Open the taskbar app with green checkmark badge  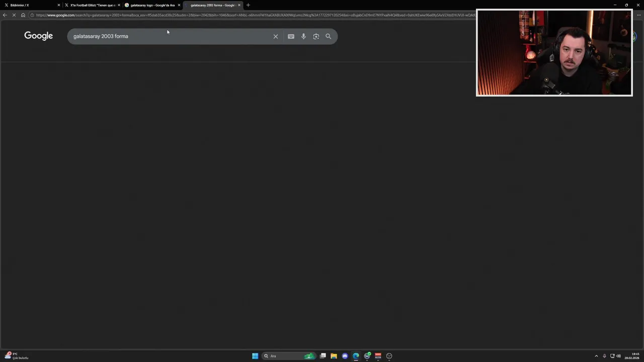[367, 356]
